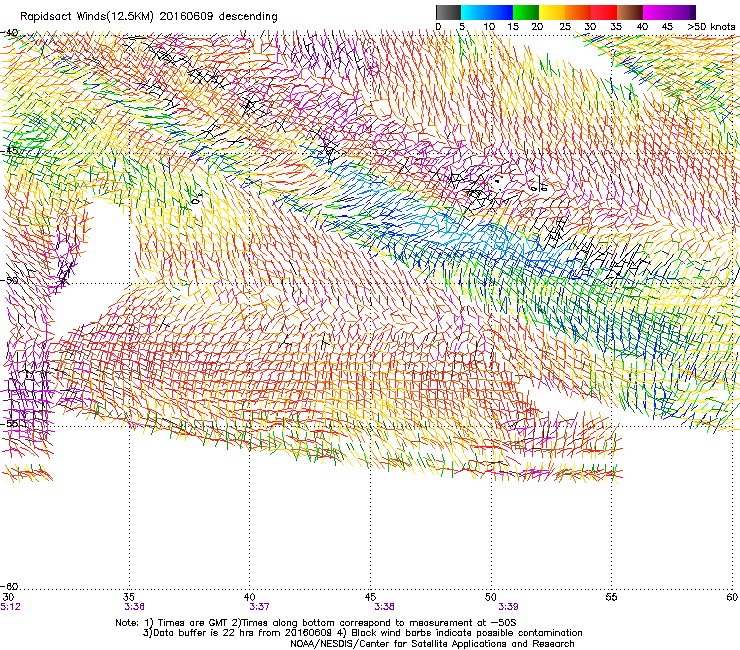
Task: Click the legend label '20' under color bar
Action: (537, 27)
